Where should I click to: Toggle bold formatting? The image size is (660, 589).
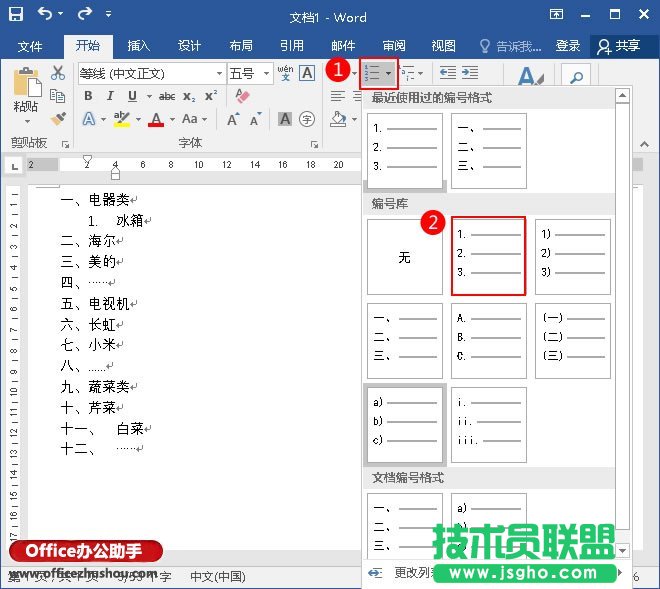point(88,96)
